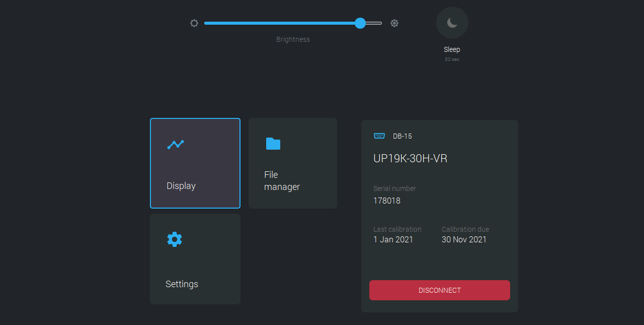Click the File manager folder icon
The image size is (644, 325).
(273, 144)
